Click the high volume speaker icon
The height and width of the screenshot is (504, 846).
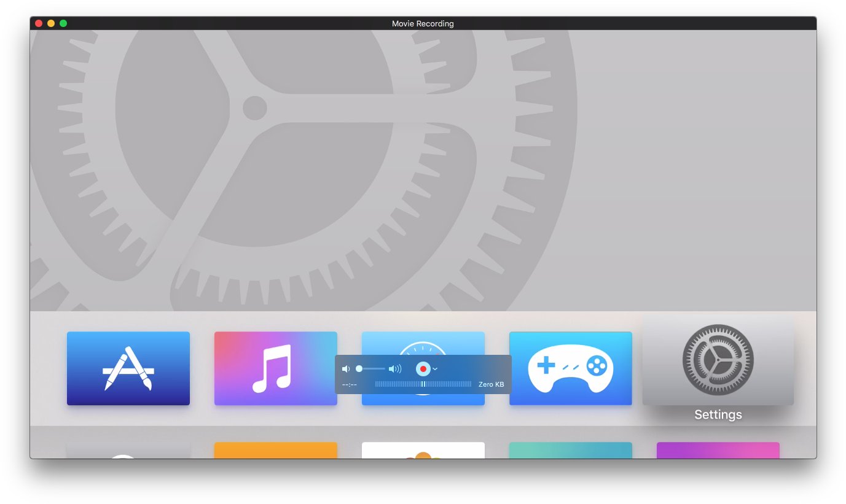click(395, 369)
